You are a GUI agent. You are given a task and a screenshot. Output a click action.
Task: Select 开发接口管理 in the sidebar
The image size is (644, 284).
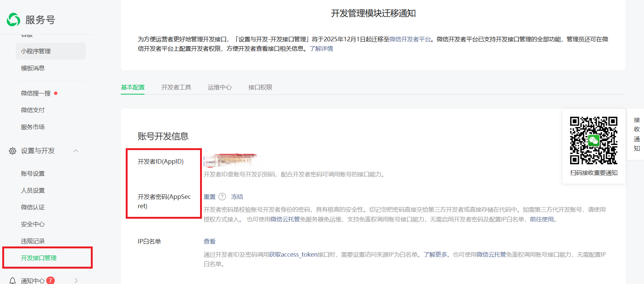click(x=39, y=258)
